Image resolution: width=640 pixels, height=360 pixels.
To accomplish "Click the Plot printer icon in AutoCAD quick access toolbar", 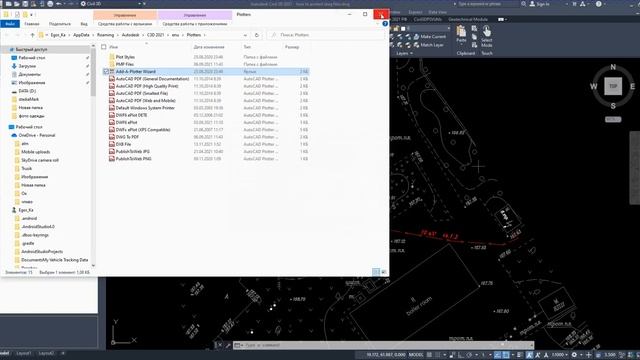I will (x=50, y=4).
